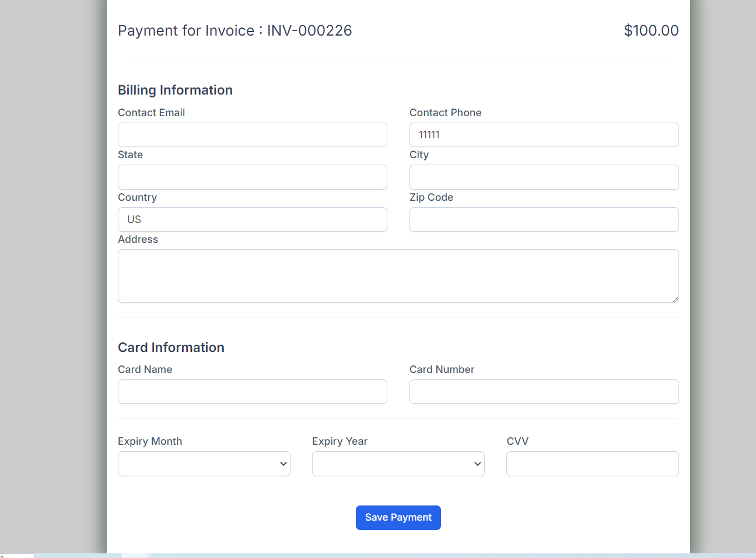Click the CVV input field

pyautogui.click(x=592, y=463)
